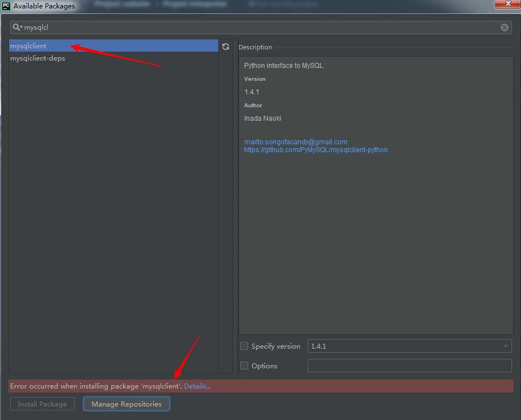Enable the Options checkbox
The width and height of the screenshot is (521, 420).
(244, 366)
